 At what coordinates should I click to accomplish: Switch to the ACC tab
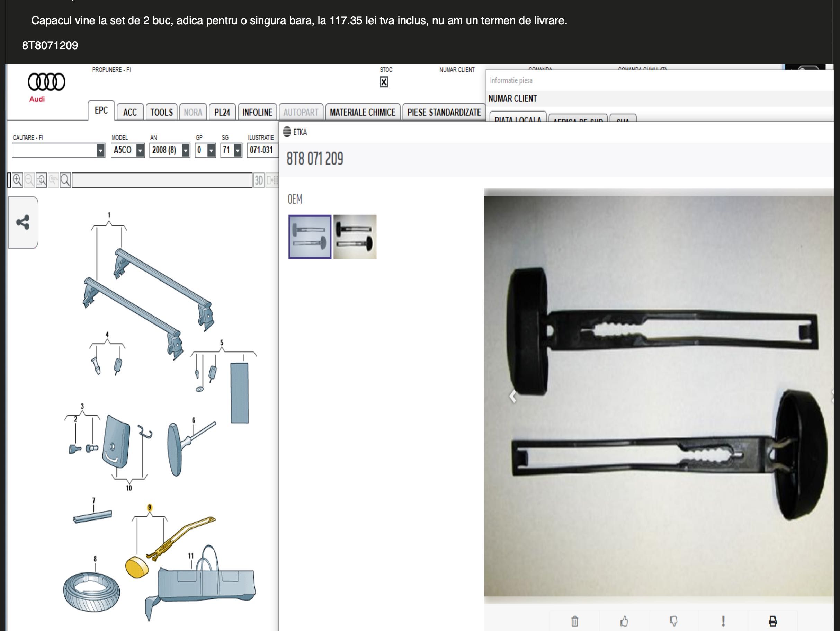130,112
